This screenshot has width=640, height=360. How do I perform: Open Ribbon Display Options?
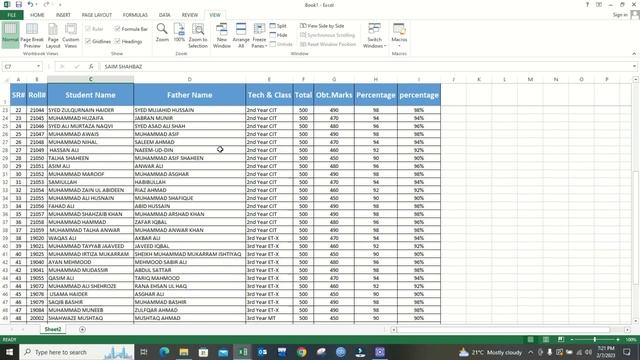[x=599, y=4]
